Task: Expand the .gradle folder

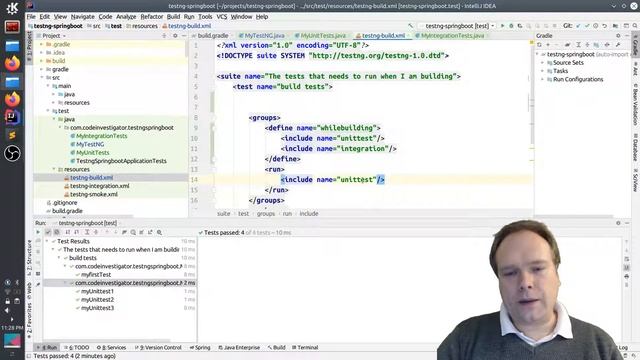Action: click(x=41, y=44)
